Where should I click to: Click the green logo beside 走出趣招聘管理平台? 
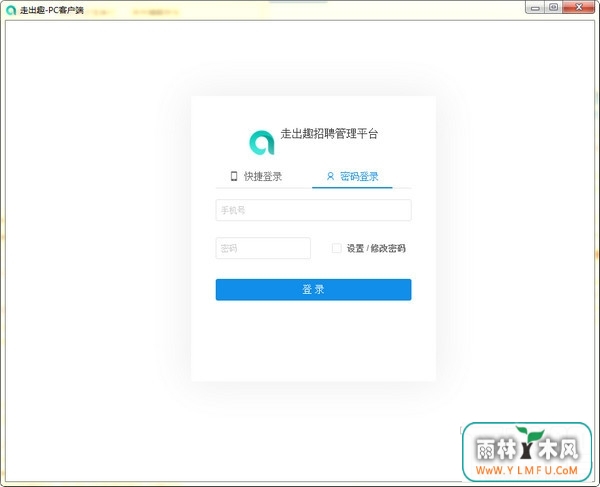click(x=262, y=142)
